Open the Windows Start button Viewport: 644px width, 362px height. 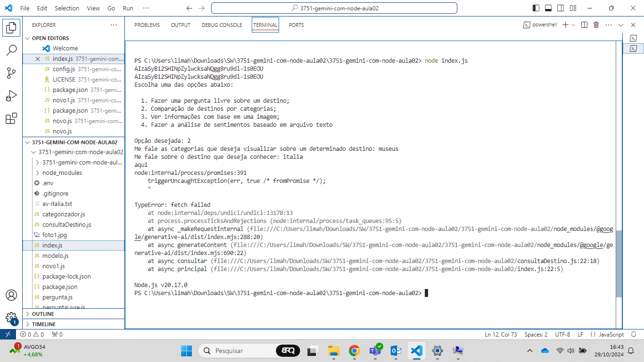coord(186,351)
